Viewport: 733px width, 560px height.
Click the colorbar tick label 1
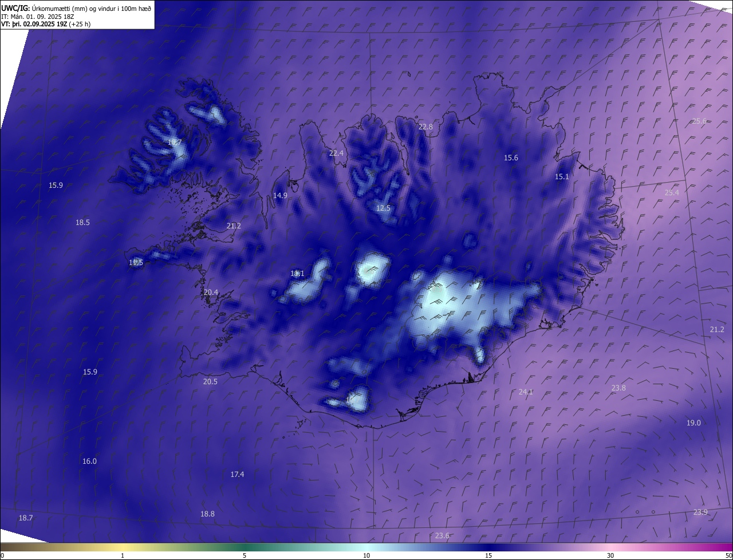[123, 555]
